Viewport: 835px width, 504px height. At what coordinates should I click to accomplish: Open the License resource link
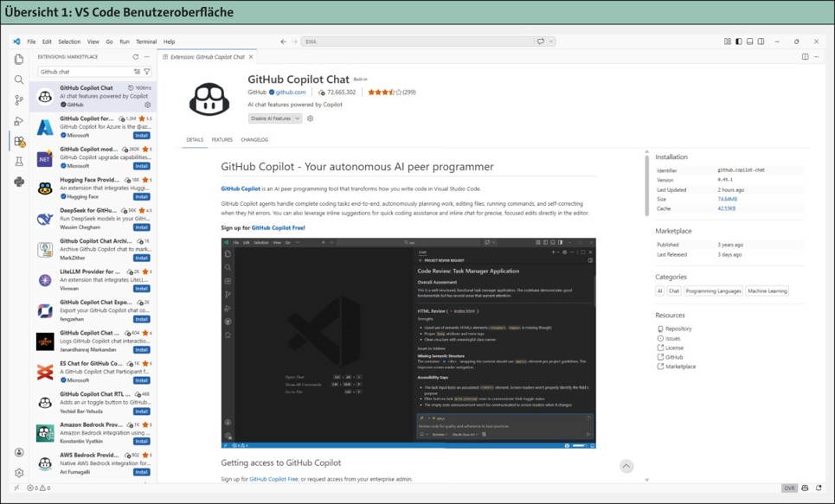674,348
